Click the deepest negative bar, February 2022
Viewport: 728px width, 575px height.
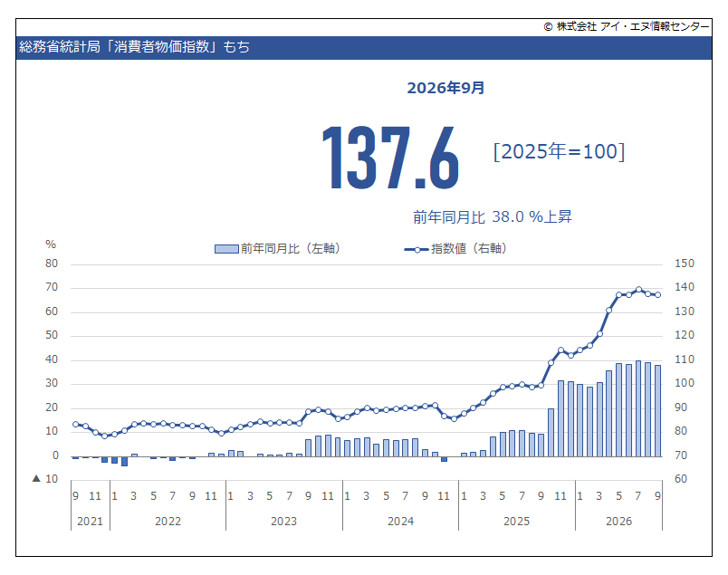[124, 461]
